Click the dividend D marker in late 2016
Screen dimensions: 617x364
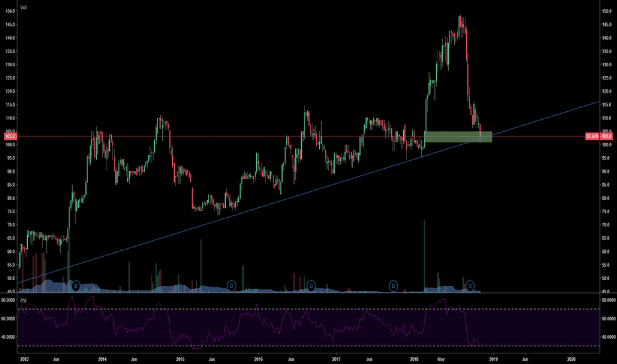[x=311, y=286]
